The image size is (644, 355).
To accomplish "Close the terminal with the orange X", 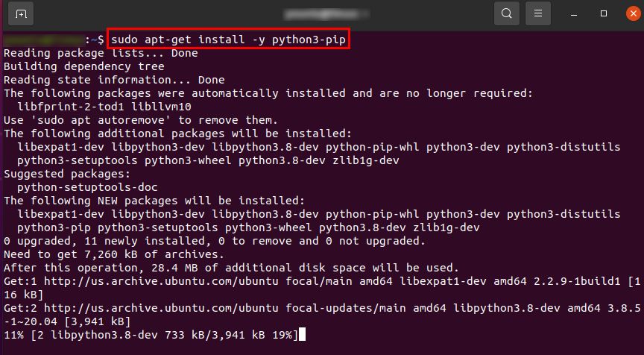I will click(634, 13).
